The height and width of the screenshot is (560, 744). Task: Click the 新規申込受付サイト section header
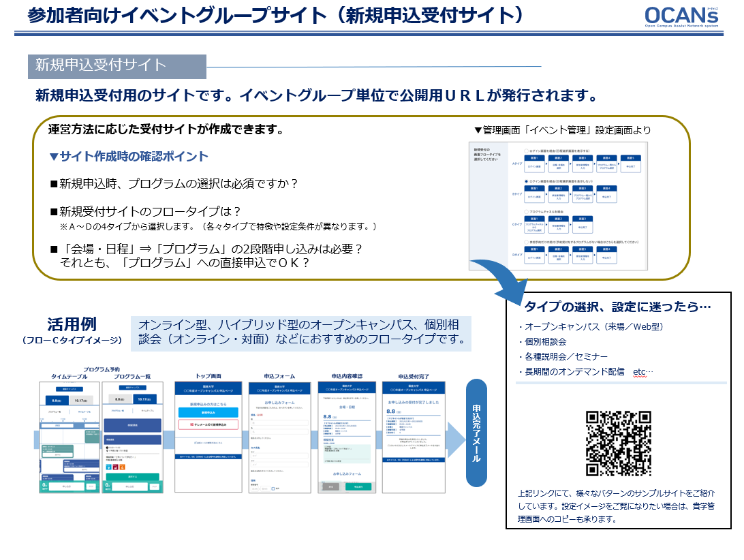117,66
